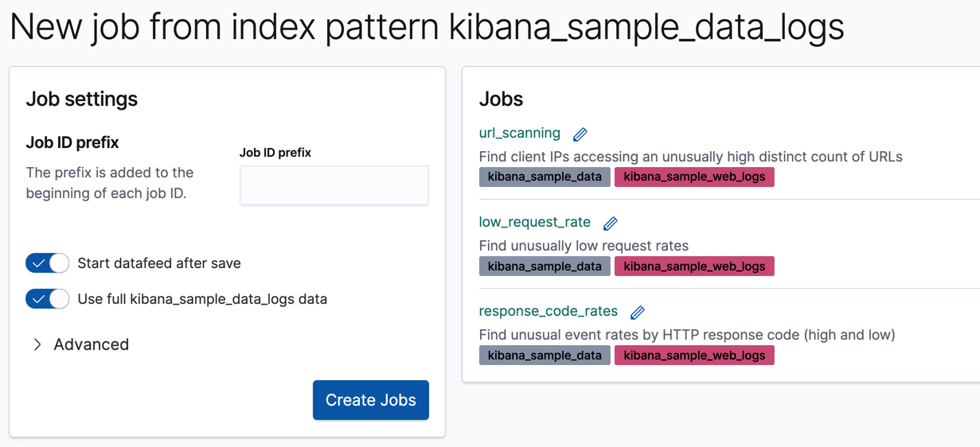Screen dimensions: 980x447
Task: Click kibana_sample_data badge under url_scanning
Action: (x=545, y=177)
